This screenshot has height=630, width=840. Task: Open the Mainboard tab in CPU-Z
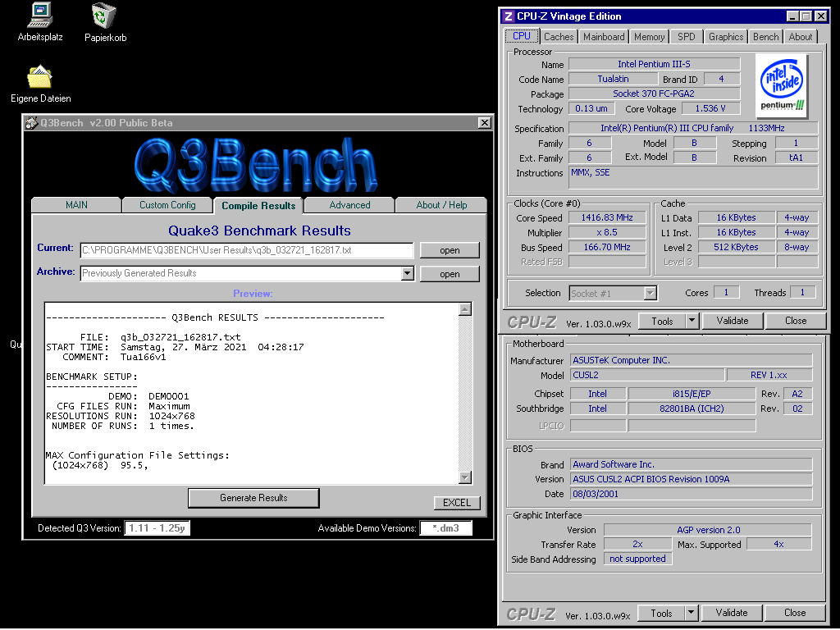tap(604, 37)
